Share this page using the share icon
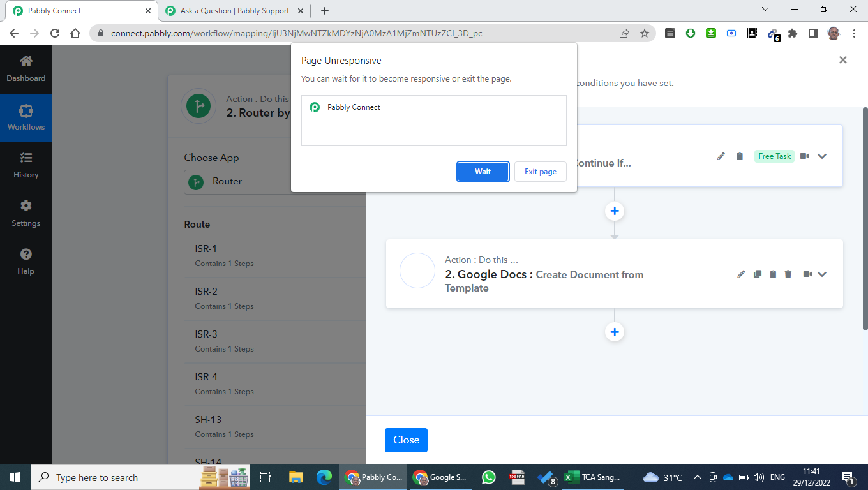The image size is (868, 490). coord(624,33)
